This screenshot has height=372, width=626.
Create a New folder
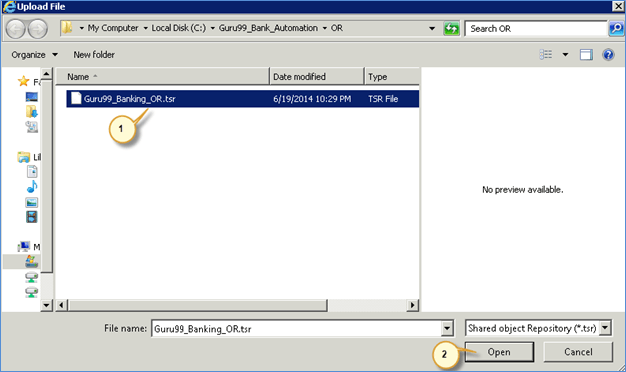[94, 55]
